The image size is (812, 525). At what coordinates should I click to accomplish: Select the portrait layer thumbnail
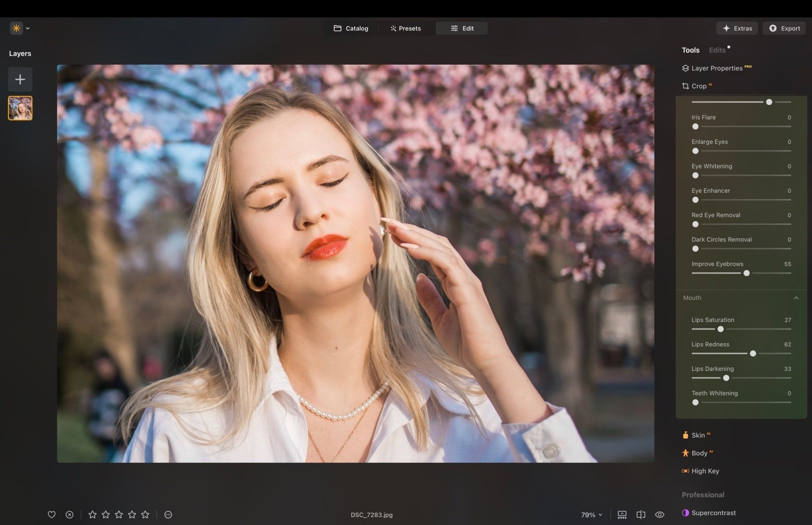20,108
